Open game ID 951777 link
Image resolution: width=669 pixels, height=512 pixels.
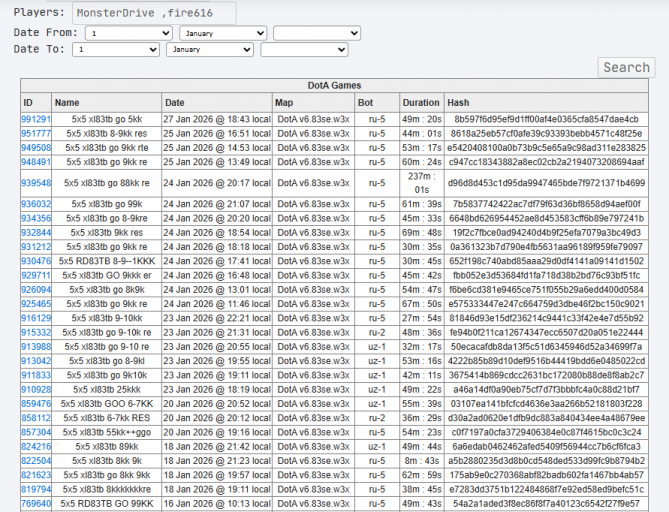[36, 134]
